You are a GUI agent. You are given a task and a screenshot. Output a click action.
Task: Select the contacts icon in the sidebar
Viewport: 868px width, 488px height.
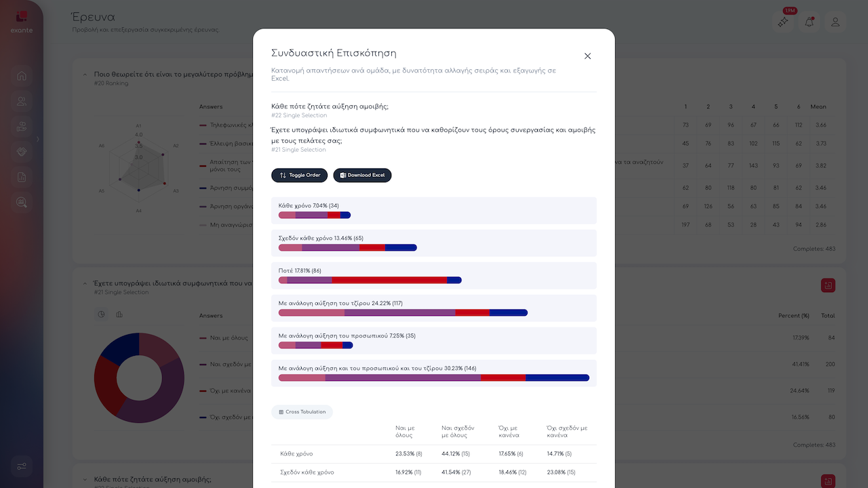(21, 100)
